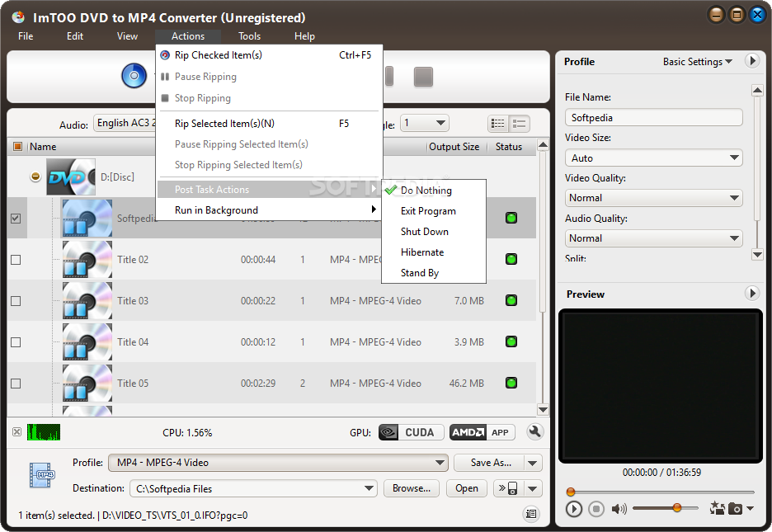Viewport: 772px width, 532px height.
Task: Click the app logo in title bar
Action: 18,17
